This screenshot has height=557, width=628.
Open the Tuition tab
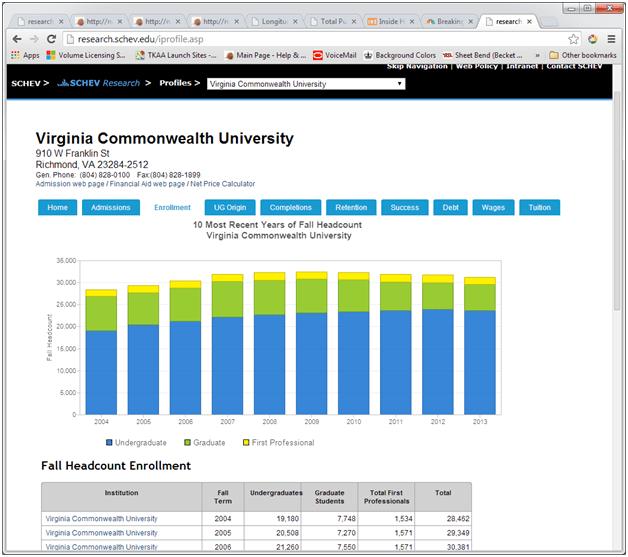(539, 207)
